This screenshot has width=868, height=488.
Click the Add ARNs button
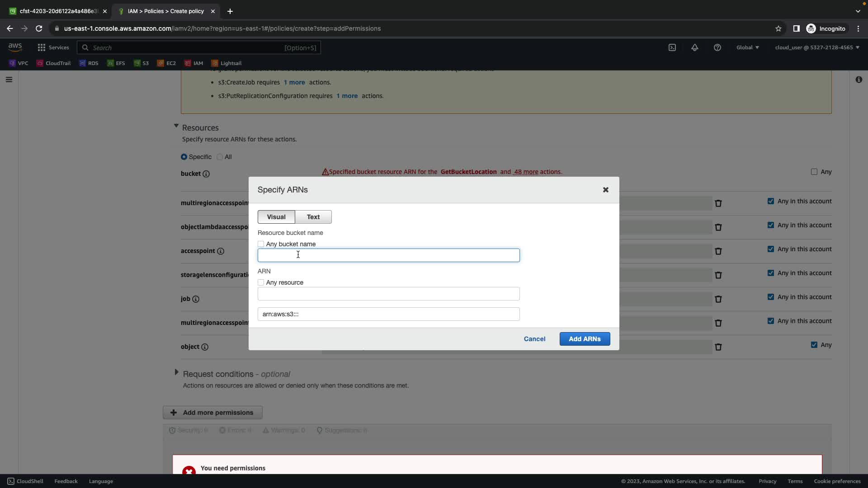pyautogui.click(x=585, y=339)
